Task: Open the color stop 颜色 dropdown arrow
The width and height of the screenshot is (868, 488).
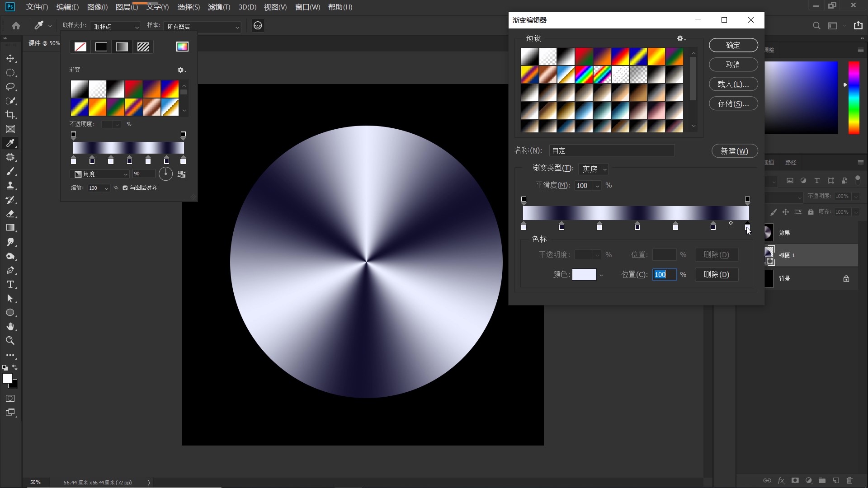Action: point(601,275)
